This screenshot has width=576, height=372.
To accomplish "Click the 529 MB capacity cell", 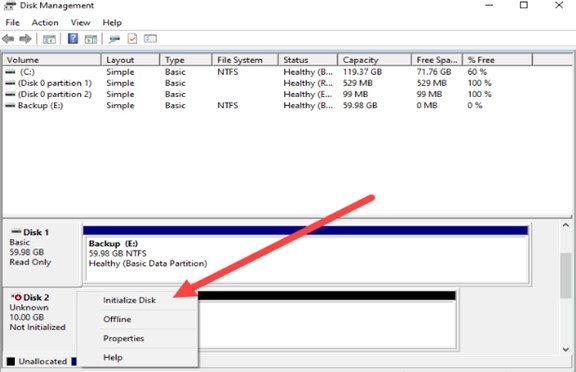I will 357,83.
